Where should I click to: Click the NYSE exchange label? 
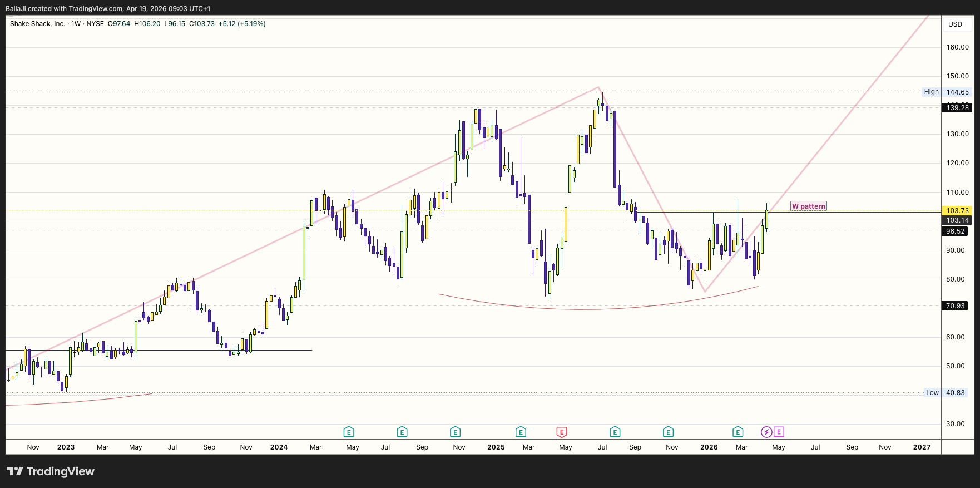pos(95,24)
